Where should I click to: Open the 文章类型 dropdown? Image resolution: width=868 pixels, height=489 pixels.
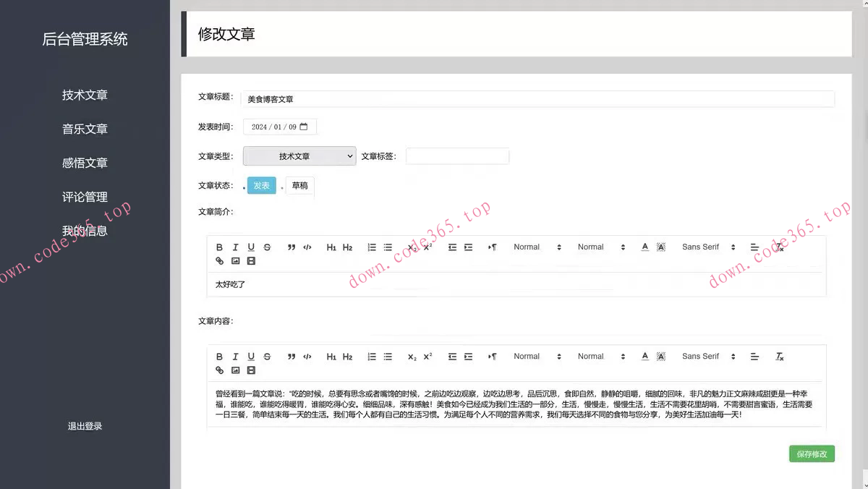299,156
